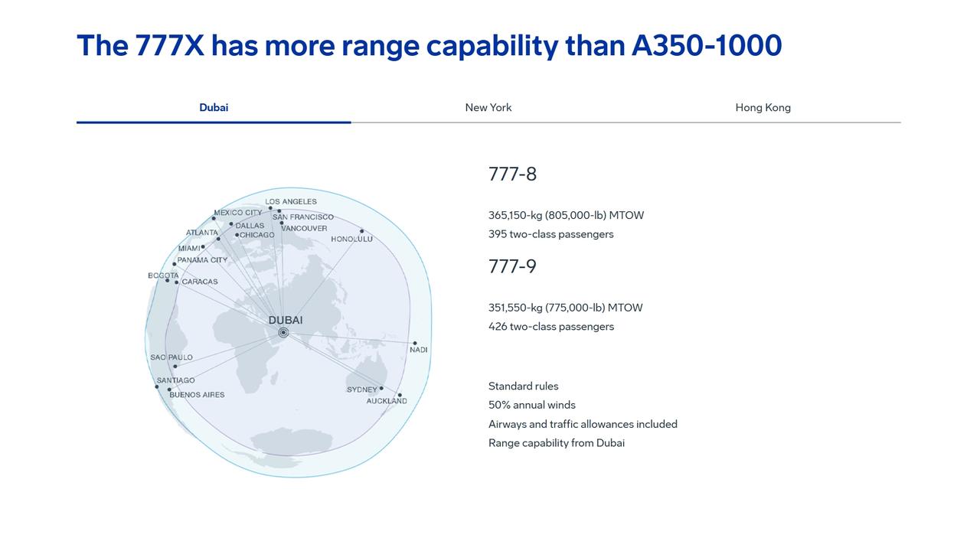Click the Range capability from Dubai note
The width and height of the screenshot is (980, 551).
pyautogui.click(x=557, y=443)
